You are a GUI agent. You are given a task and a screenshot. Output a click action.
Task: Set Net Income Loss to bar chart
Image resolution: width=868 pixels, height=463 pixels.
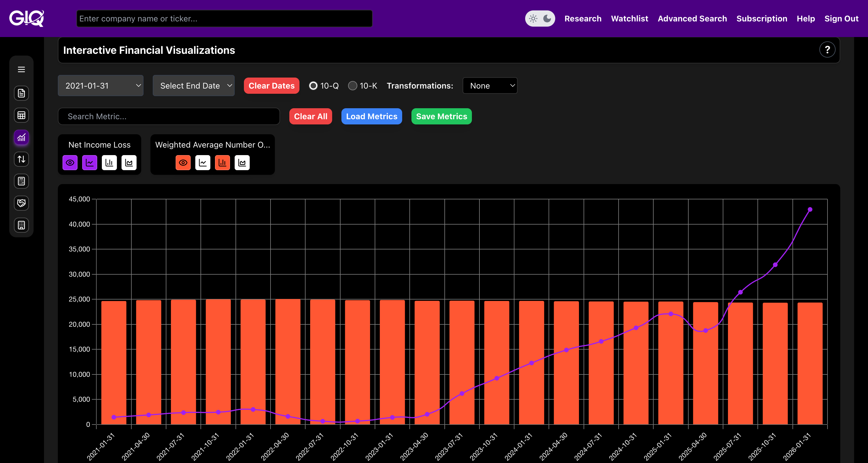point(109,163)
